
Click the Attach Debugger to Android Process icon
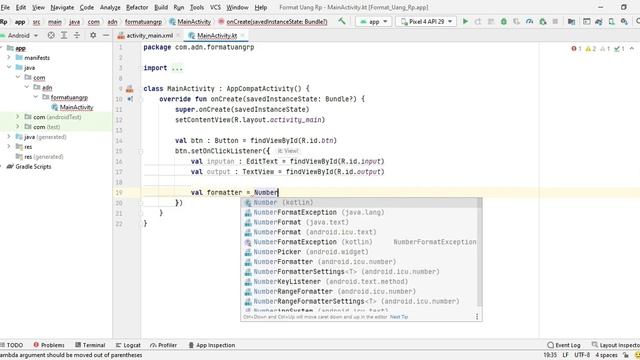tap(542, 22)
